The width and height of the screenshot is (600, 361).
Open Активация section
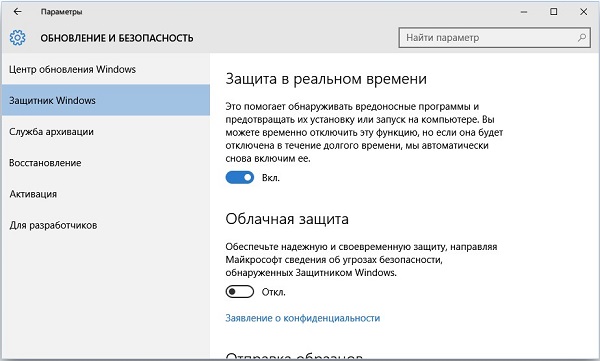point(106,194)
